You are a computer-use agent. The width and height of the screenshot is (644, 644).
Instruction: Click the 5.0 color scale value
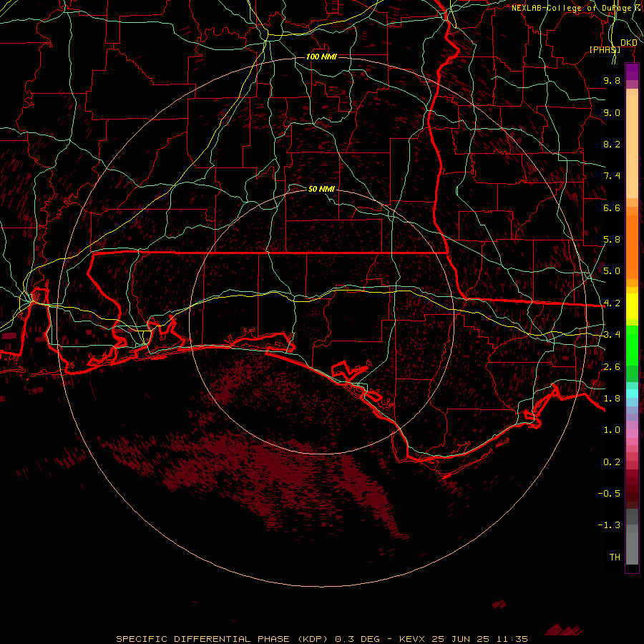point(612,271)
